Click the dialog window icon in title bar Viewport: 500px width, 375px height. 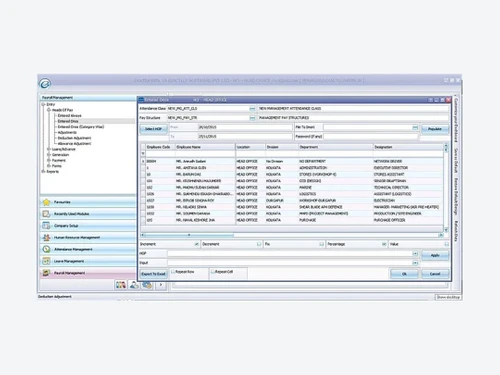point(141,100)
